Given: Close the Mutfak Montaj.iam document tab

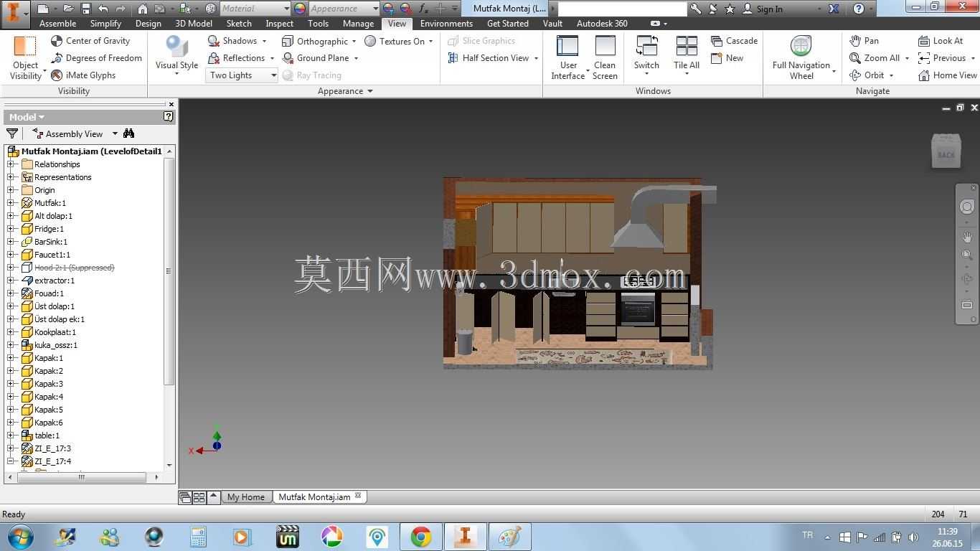Looking at the screenshot, I should point(359,496).
